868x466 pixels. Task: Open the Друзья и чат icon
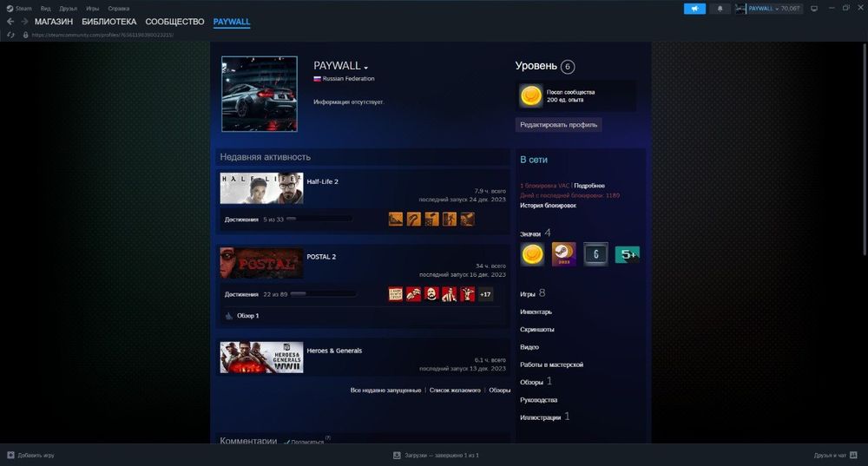tap(853, 455)
